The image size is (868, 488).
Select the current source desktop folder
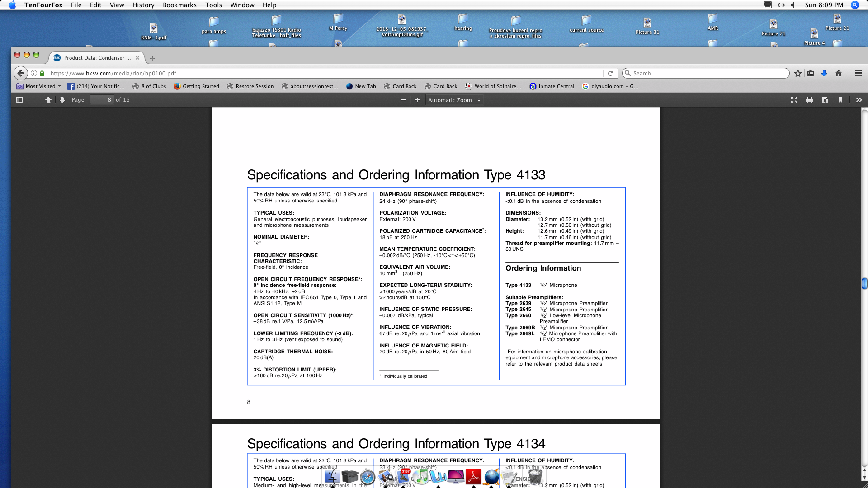coord(586,24)
